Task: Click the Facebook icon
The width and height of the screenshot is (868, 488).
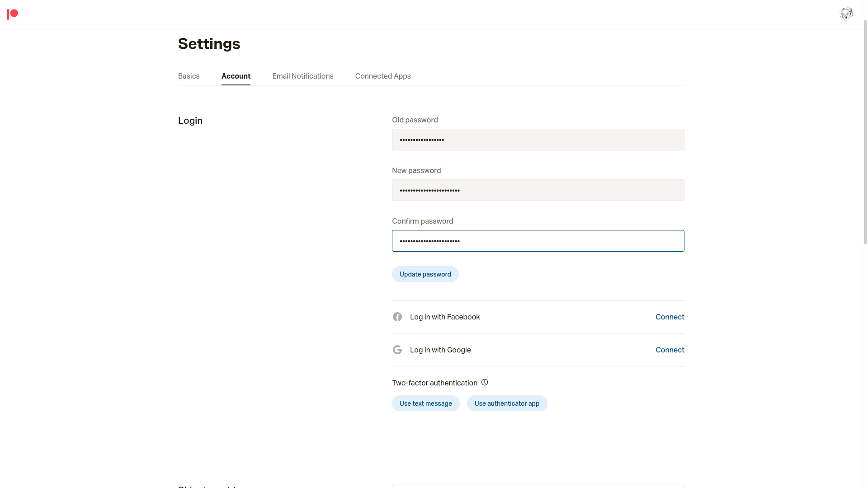Action: [x=397, y=317]
